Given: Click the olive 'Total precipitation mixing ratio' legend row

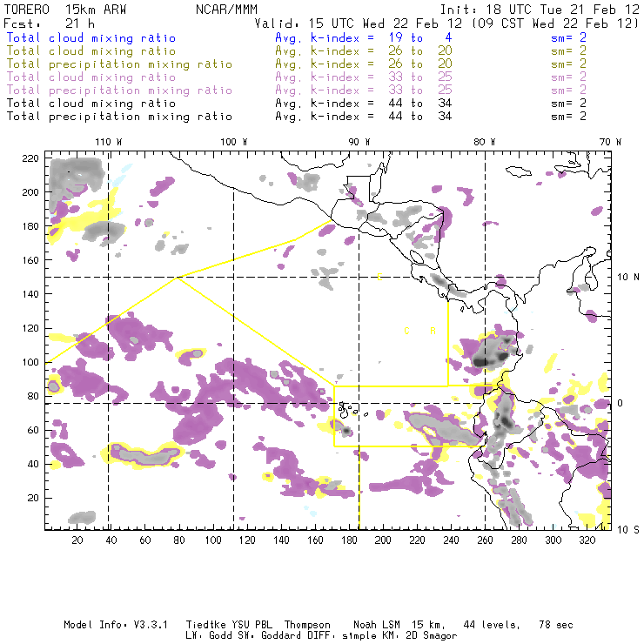Looking at the screenshot, I should click(119, 64).
